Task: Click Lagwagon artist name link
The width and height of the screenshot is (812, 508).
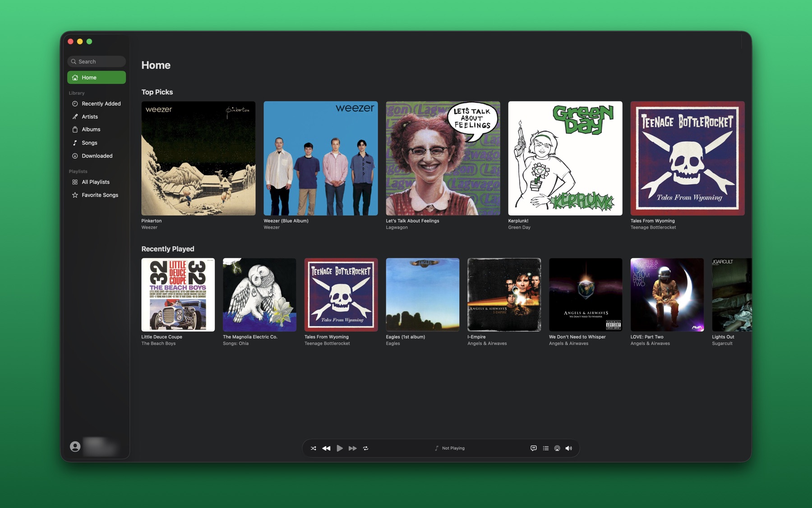Action: click(397, 228)
